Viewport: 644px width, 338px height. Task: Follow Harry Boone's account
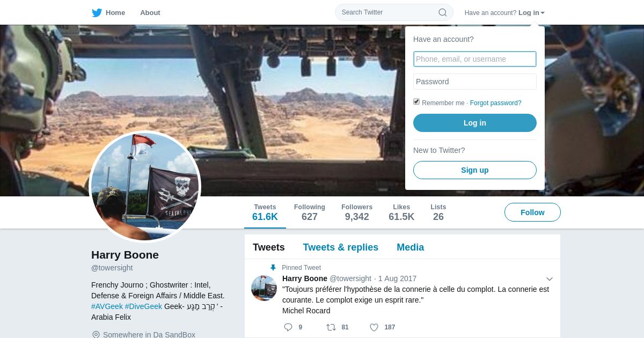click(x=532, y=212)
